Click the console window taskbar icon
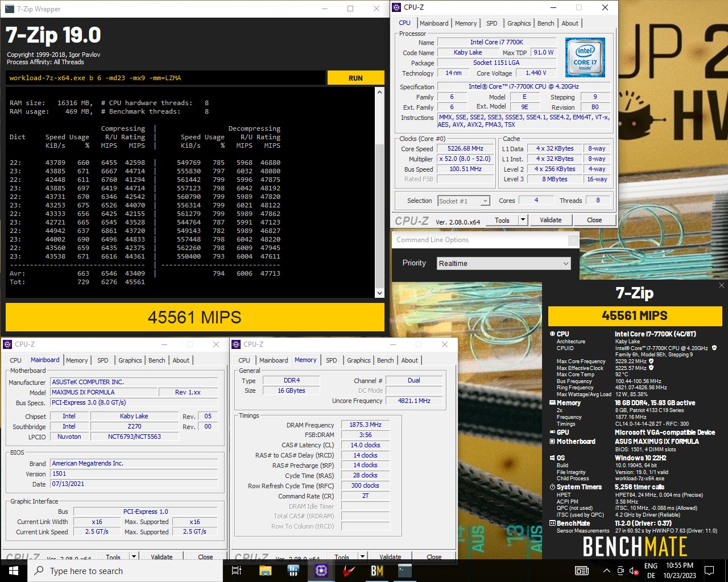 [x=405, y=571]
